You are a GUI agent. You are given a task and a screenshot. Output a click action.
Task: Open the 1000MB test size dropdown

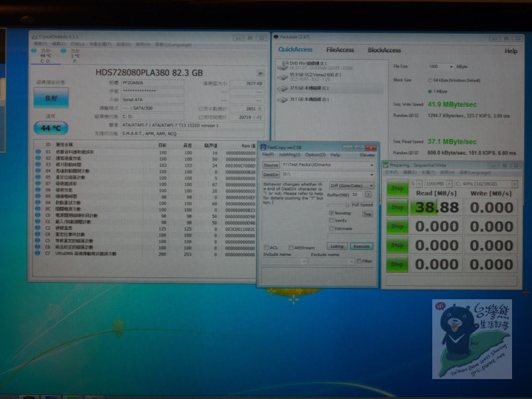click(450, 184)
